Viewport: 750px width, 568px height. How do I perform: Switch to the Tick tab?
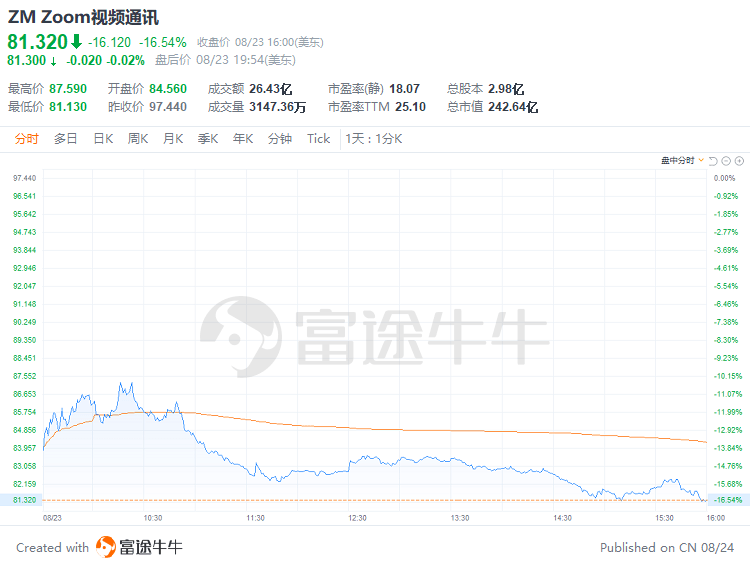pyautogui.click(x=319, y=139)
